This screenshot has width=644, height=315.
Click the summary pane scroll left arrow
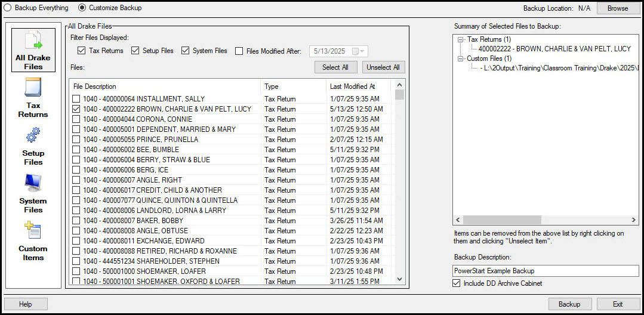click(458, 220)
